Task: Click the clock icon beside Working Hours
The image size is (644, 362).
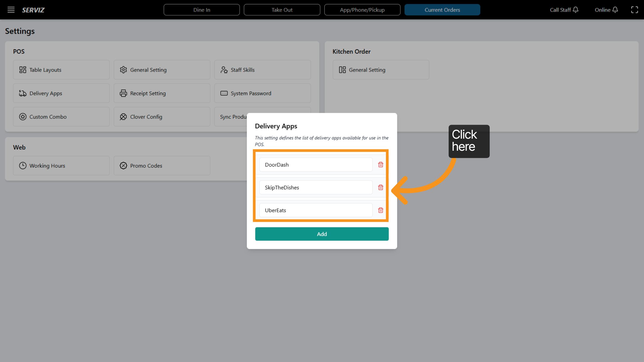Action: click(x=23, y=165)
